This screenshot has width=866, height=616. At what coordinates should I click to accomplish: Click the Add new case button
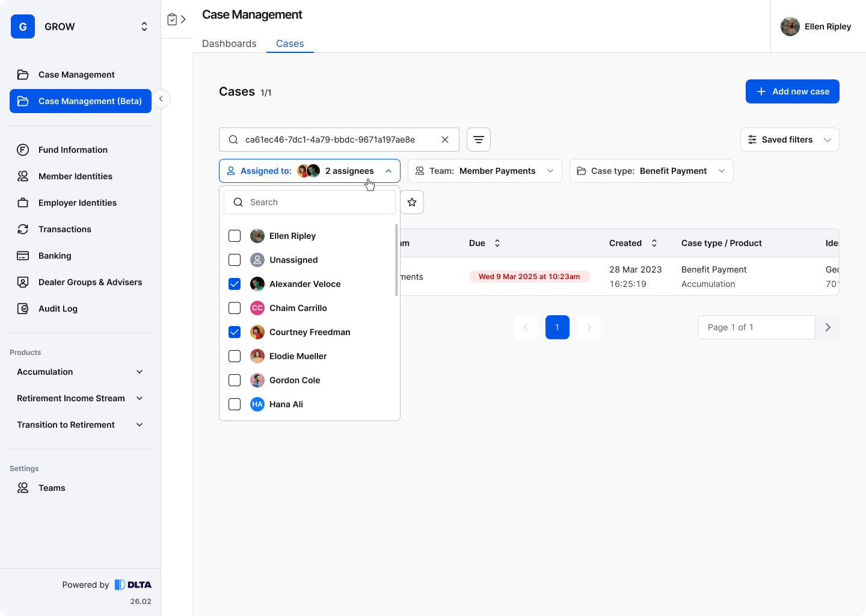[x=792, y=91]
